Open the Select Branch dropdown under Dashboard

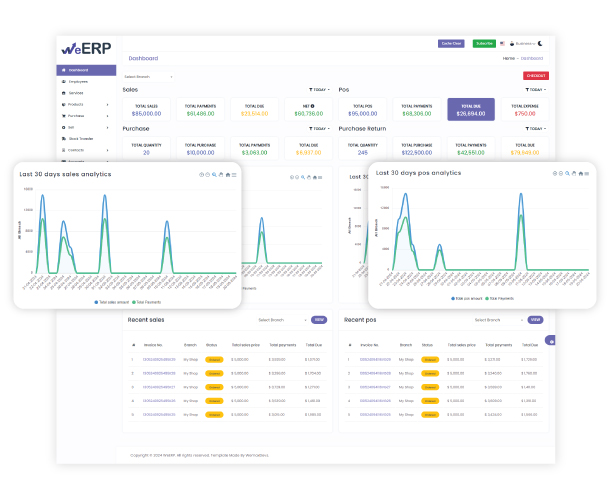tap(148, 76)
